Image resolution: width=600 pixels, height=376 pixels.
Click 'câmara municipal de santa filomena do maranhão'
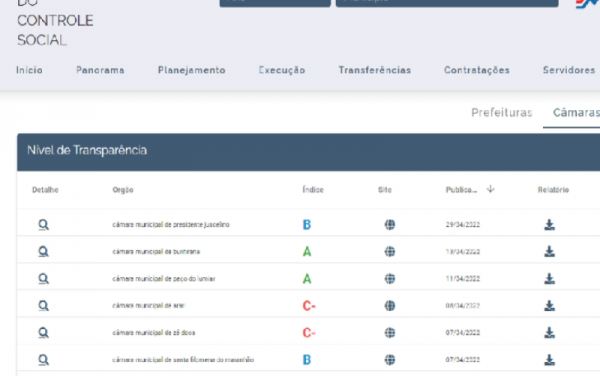[x=183, y=360]
